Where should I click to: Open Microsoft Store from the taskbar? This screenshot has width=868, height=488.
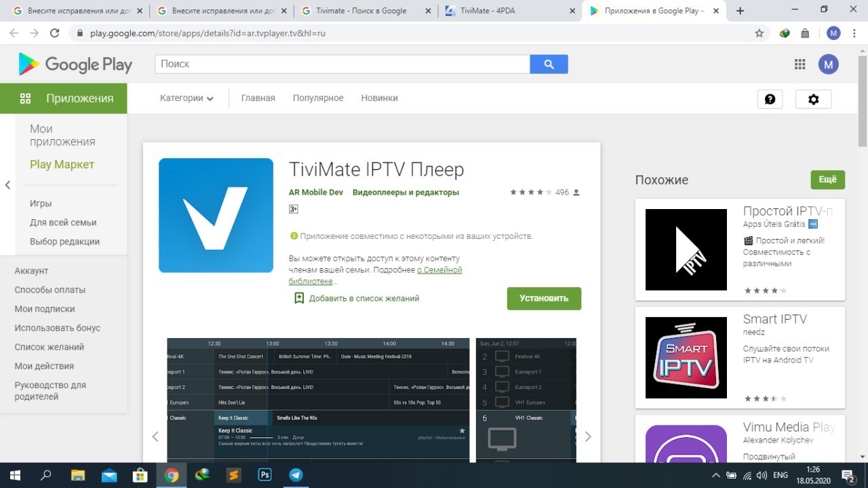[140, 475]
